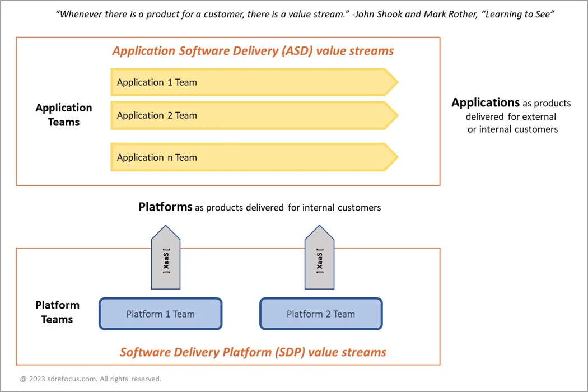The height and width of the screenshot is (392, 588).
Task: Select the Application 2 Team arrow shape
Action: [252, 115]
